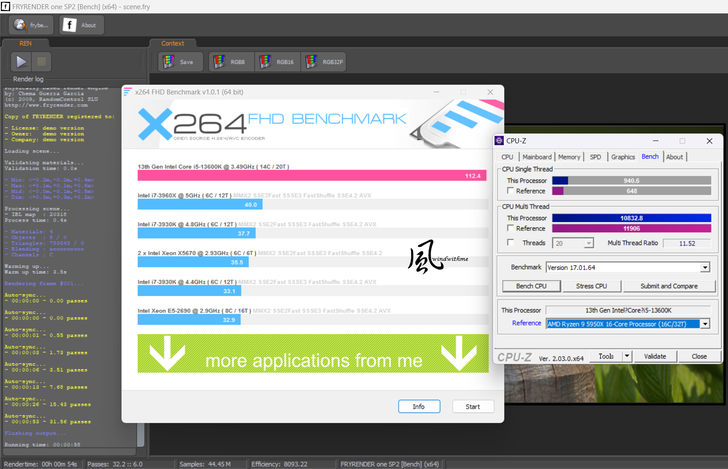Viewport: 728px width, 469px height.
Task: Enable Single Thread Reference checkbox
Action: pyautogui.click(x=511, y=190)
